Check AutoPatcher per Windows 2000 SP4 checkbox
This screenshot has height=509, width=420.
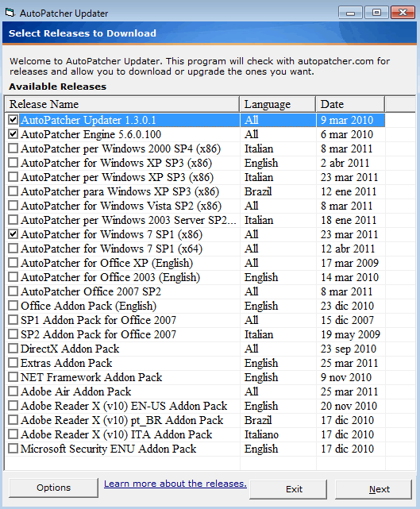click(13, 148)
